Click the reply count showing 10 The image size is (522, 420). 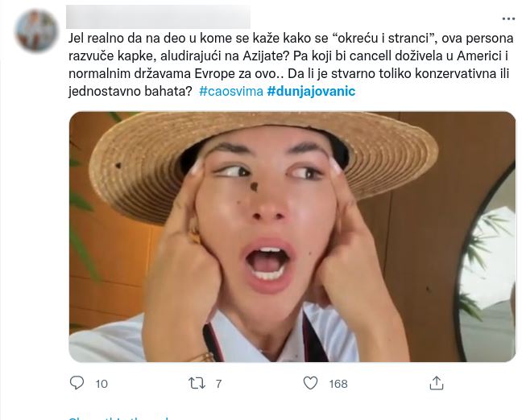point(101,384)
